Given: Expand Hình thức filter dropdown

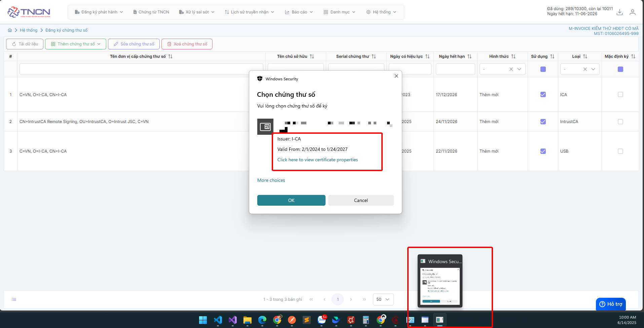Looking at the screenshot, I should pos(519,69).
